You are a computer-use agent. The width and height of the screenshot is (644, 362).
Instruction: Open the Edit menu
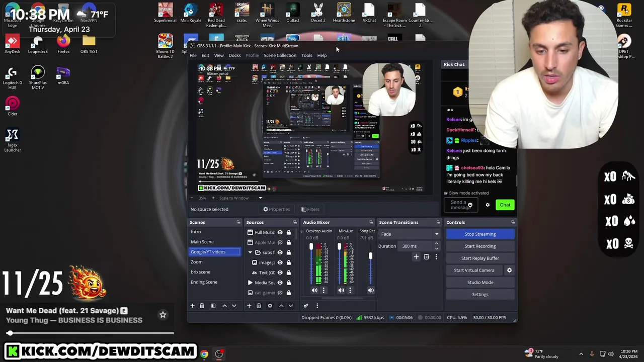(x=205, y=55)
